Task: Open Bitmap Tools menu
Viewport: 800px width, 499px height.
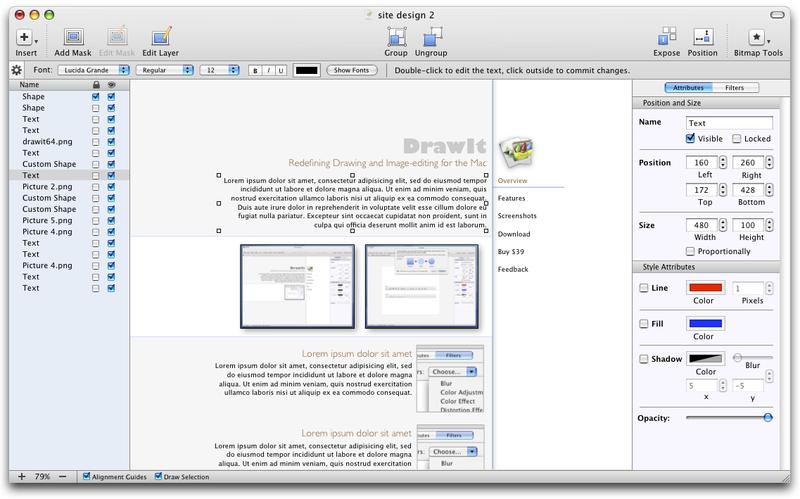Action: pyautogui.click(x=758, y=37)
